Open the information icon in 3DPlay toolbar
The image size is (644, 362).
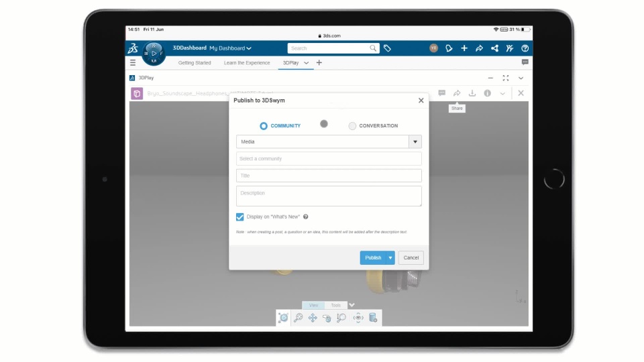coord(488,93)
